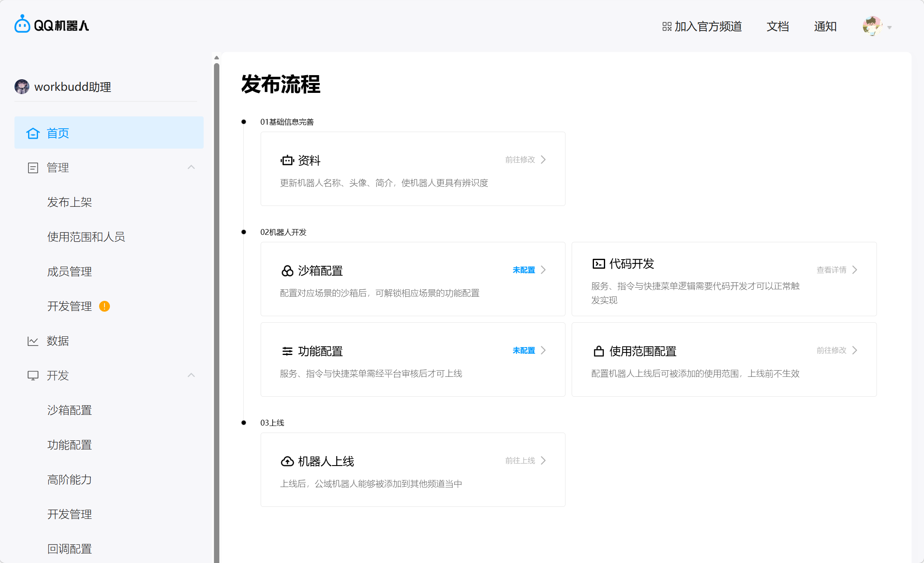Image resolution: width=924 pixels, height=563 pixels.
Task: Collapse the 开发 sidebar section
Action: (x=191, y=375)
